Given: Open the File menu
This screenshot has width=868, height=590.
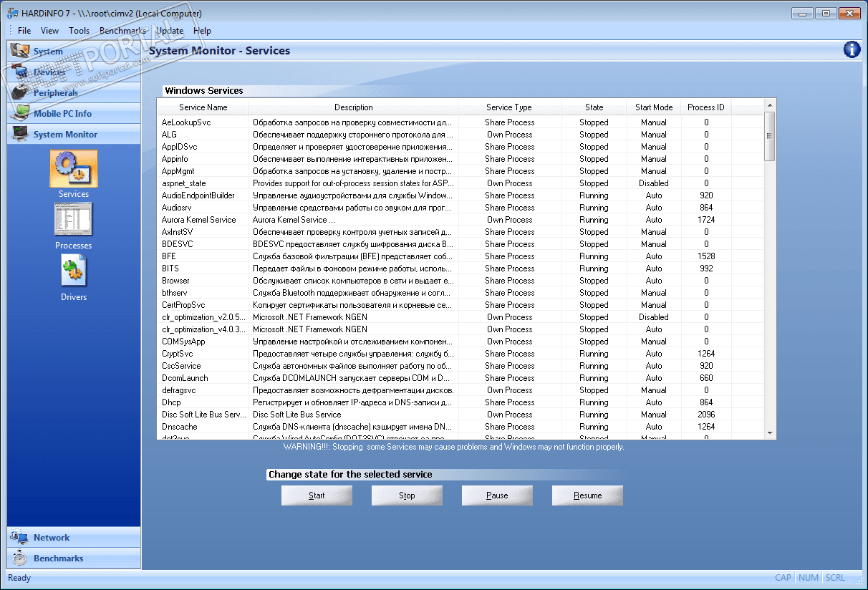Looking at the screenshot, I should coord(24,31).
